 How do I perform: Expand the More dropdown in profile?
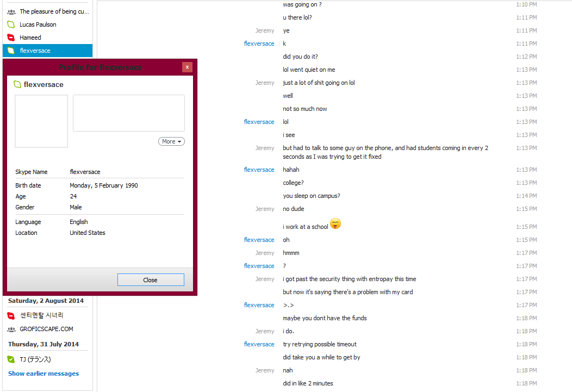pos(171,141)
